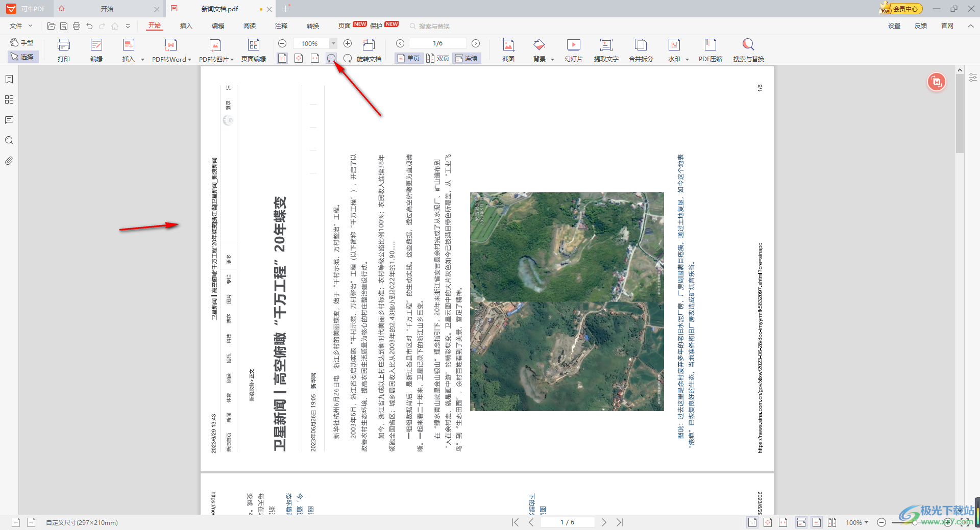
Task: Click the Screenshot (截图) tool
Action: click(x=508, y=50)
